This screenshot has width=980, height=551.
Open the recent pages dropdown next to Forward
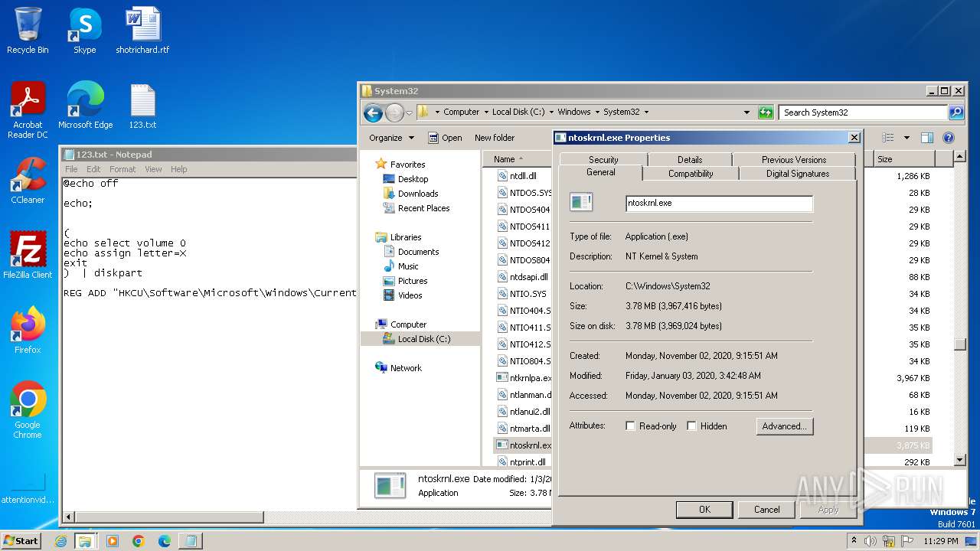pyautogui.click(x=409, y=113)
